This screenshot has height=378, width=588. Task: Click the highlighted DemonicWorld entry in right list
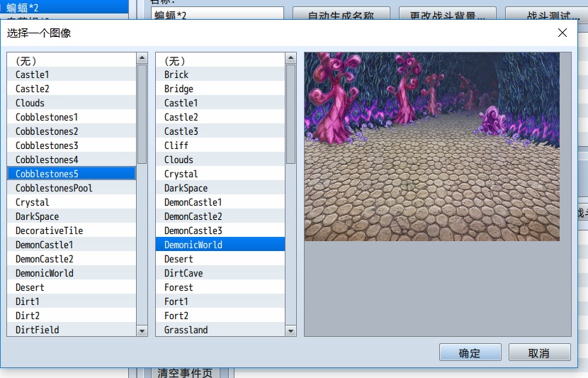pos(220,245)
